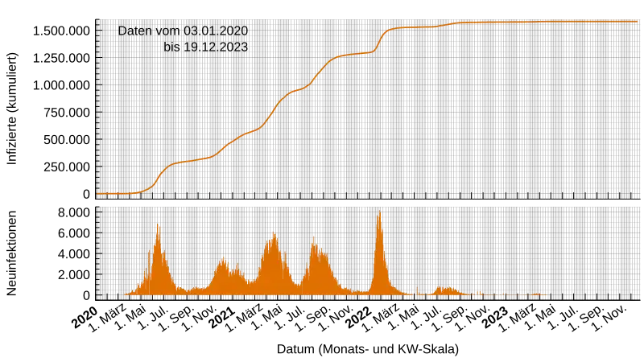The width and height of the screenshot is (644, 362).
Task: Click the first plateau of the cumulative curve
Action: click(189, 161)
